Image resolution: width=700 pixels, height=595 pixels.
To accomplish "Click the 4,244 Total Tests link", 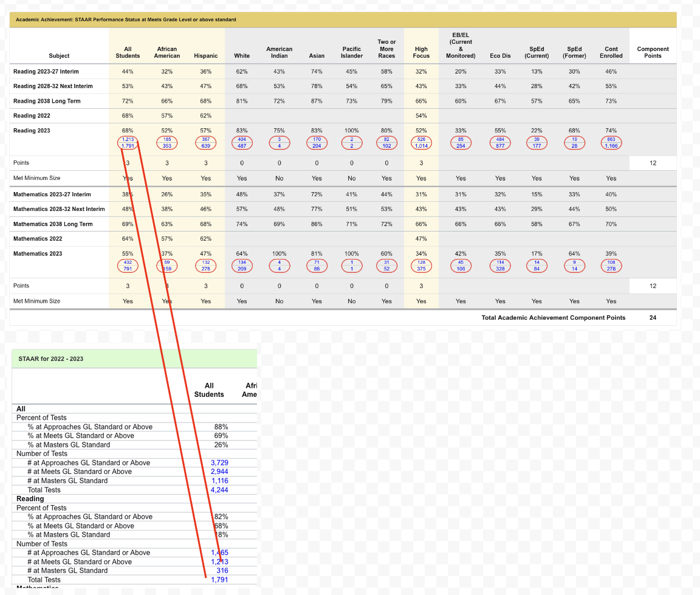I will point(219,490).
